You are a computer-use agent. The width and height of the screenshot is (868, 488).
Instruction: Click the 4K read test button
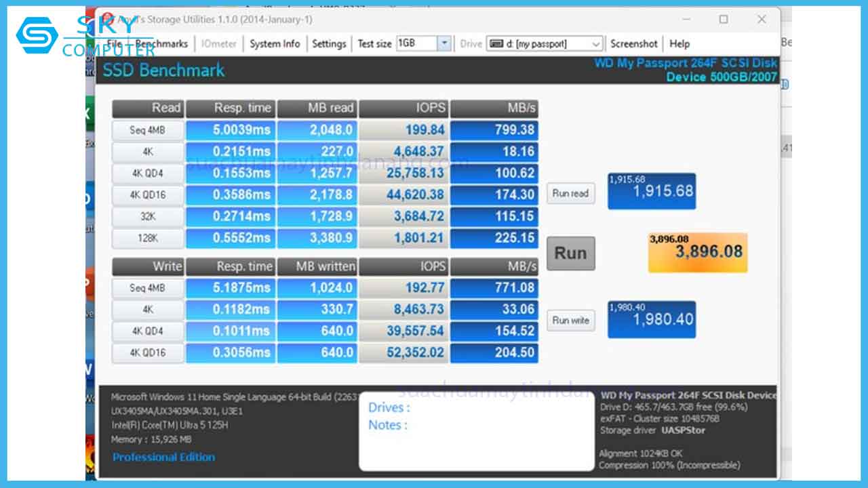148,151
